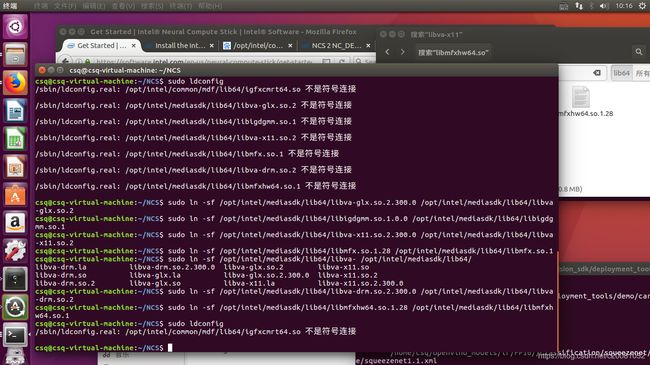Switch to the Get Started Firefox tab
This screenshot has height=365, width=650.
[102, 46]
